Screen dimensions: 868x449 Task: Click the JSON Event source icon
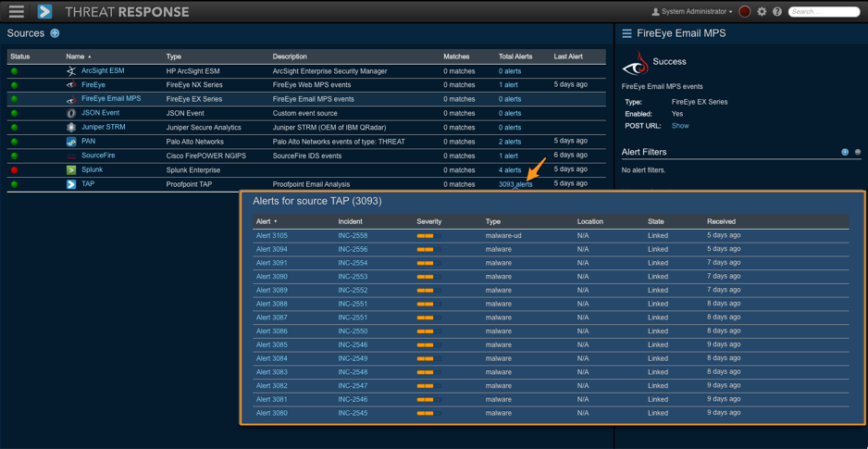click(x=71, y=113)
